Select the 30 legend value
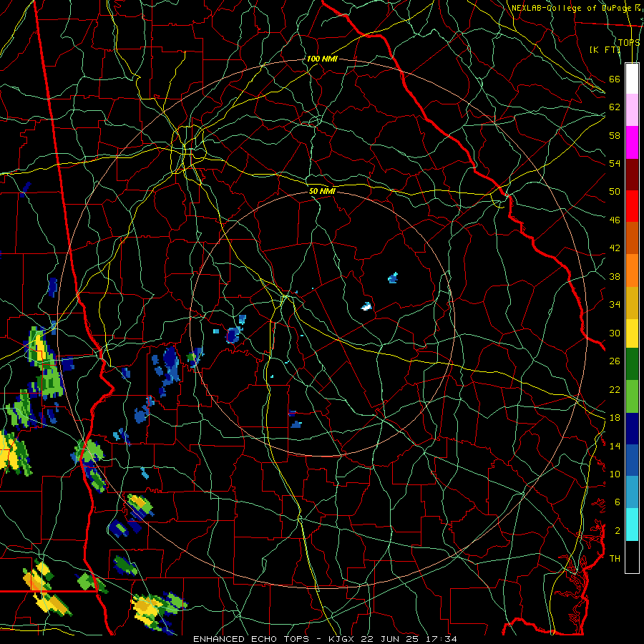644x644 pixels. [615, 333]
